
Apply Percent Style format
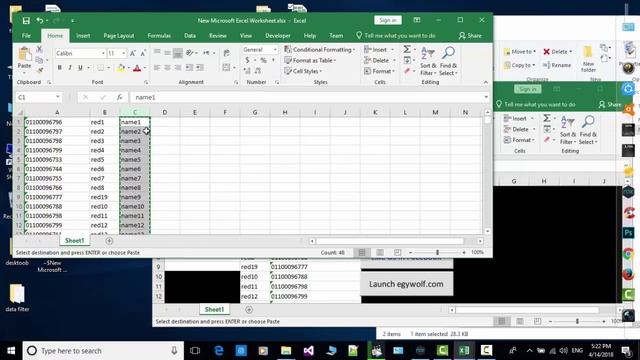pyautogui.click(x=264, y=60)
